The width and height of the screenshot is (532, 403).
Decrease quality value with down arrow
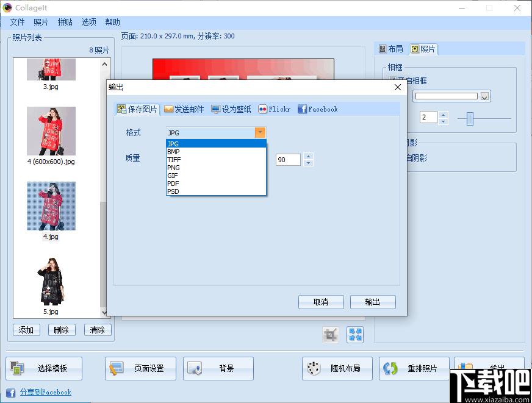pos(308,163)
